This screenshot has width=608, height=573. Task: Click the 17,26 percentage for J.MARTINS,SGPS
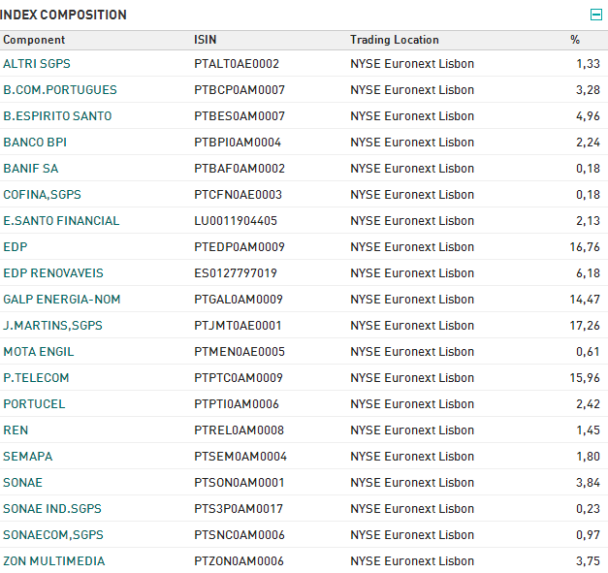pos(585,325)
